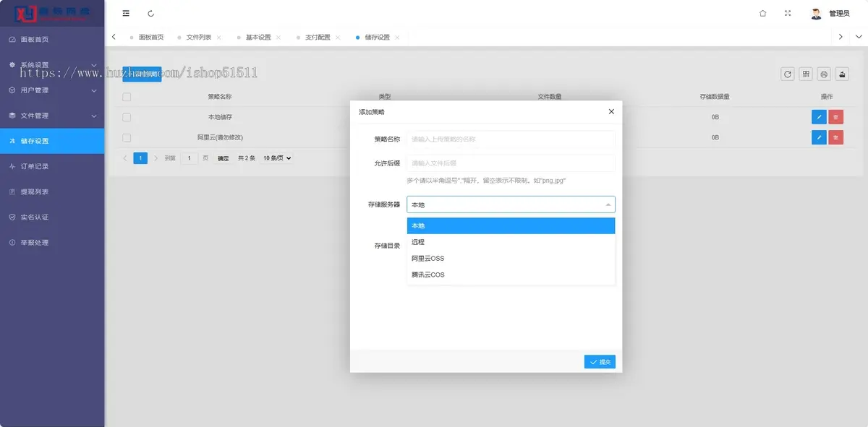Screen dimensions: 868x427
Task: Switch to the 基本设置 tab
Action: (x=258, y=37)
